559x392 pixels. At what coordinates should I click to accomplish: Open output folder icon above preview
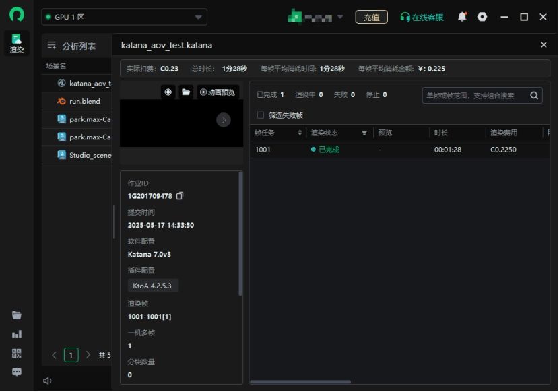click(x=186, y=92)
